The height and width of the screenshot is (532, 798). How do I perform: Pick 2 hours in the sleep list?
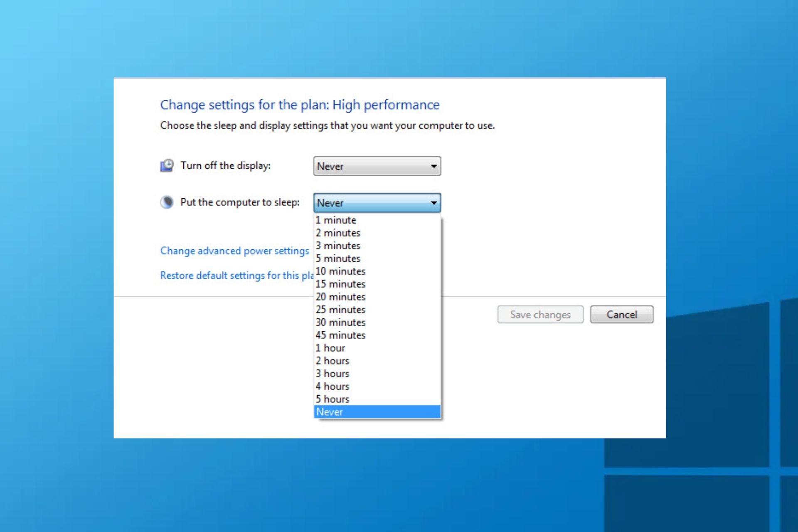pyautogui.click(x=377, y=361)
